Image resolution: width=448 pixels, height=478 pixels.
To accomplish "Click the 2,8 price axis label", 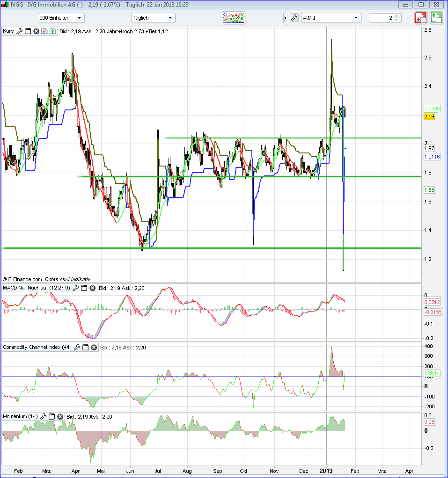I will point(428,30).
